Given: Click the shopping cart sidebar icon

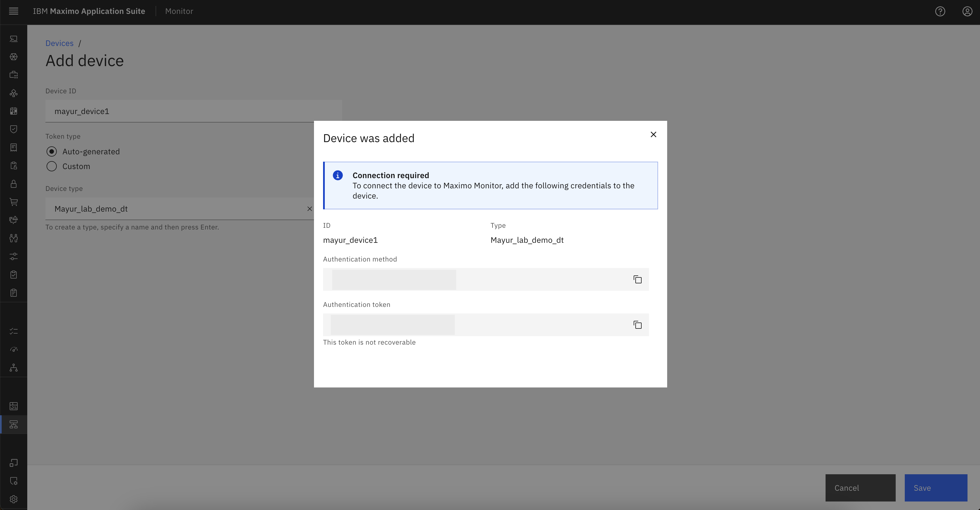Looking at the screenshot, I should (x=14, y=202).
